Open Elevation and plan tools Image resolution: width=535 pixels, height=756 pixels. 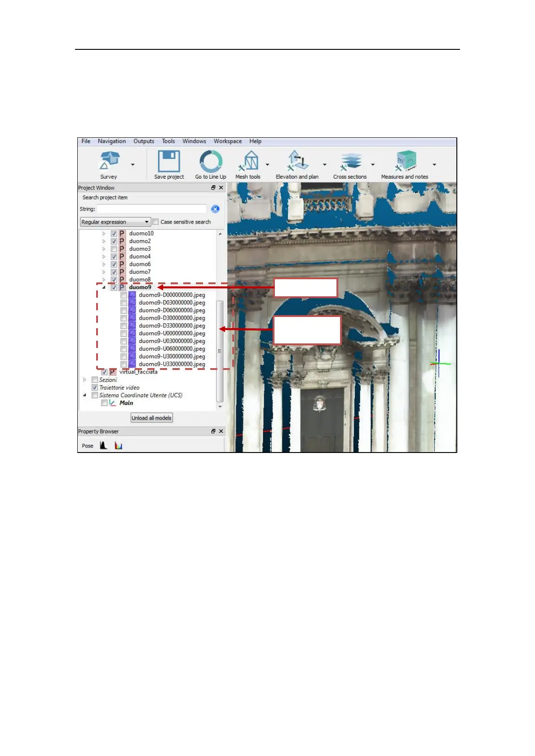pos(297,165)
